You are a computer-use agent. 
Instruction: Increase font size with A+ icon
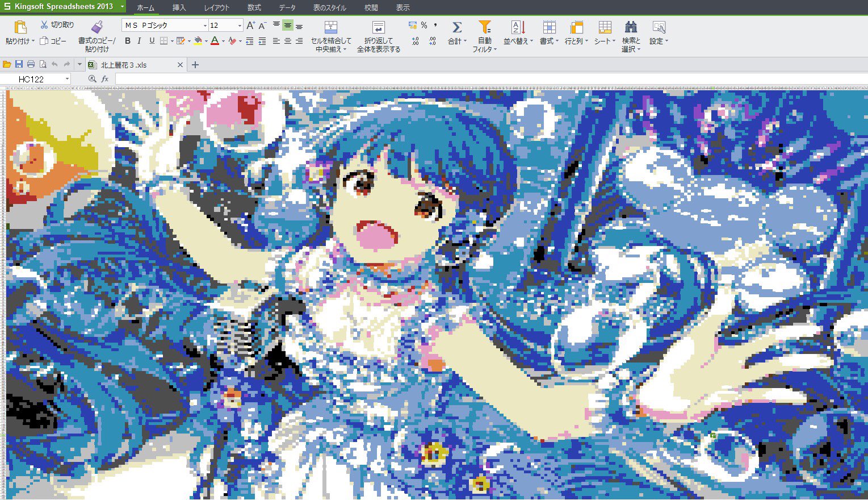click(250, 26)
